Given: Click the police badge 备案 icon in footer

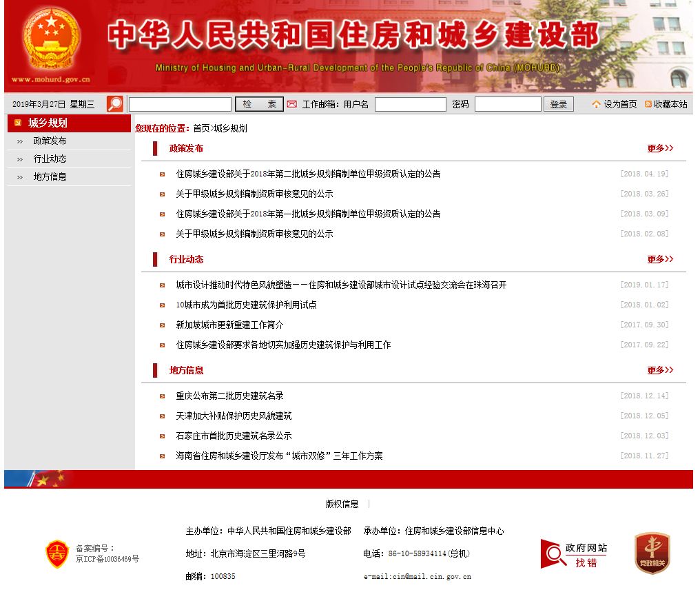Looking at the screenshot, I should (57, 553).
